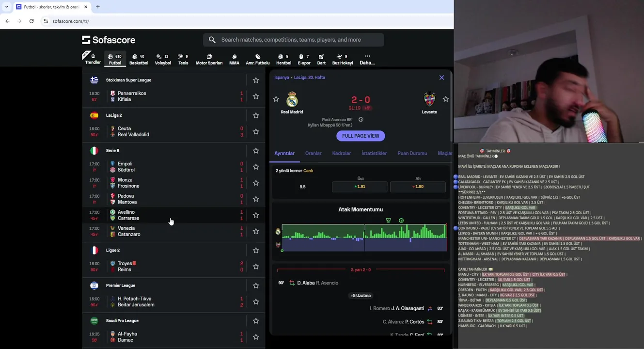Open Amr. Futbolu section
644x349 pixels.
258,59
